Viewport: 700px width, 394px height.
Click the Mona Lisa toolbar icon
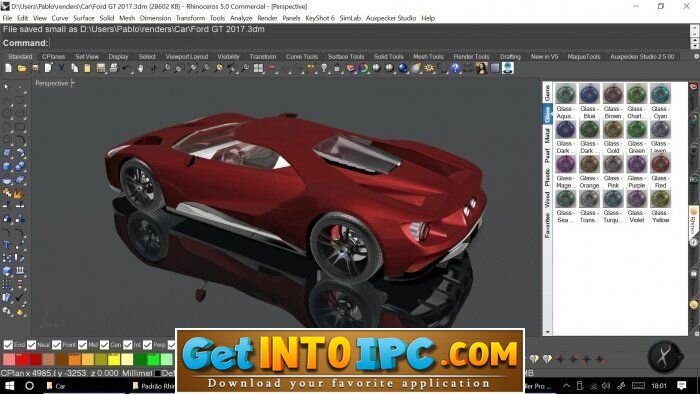(x=481, y=68)
